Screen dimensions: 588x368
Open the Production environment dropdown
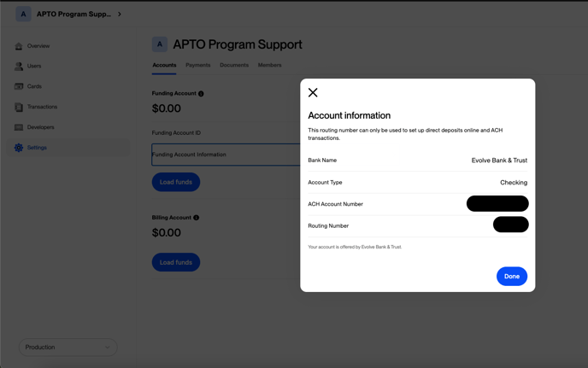point(68,347)
